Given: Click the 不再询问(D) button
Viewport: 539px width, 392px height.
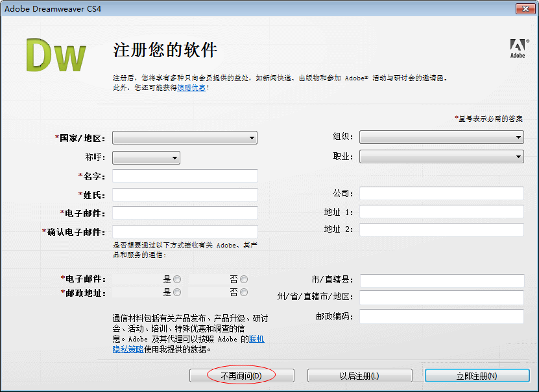Looking at the screenshot, I should pyautogui.click(x=242, y=376).
